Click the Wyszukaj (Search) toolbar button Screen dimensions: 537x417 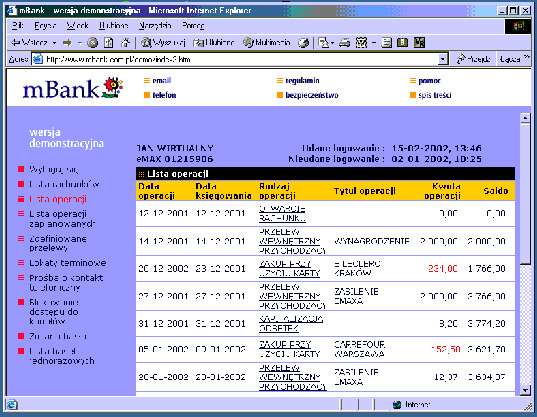pyautogui.click(x=163, y=43)
